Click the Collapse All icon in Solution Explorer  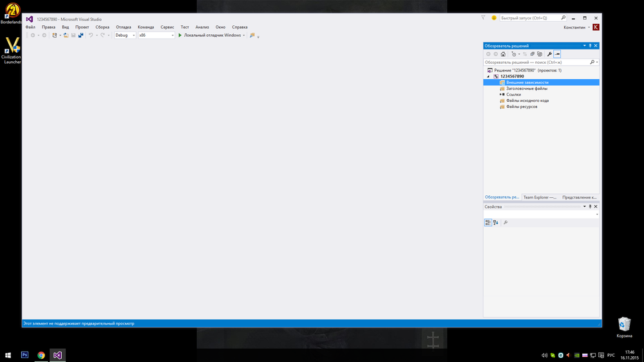pyautogui.click(x=533, y=54)
